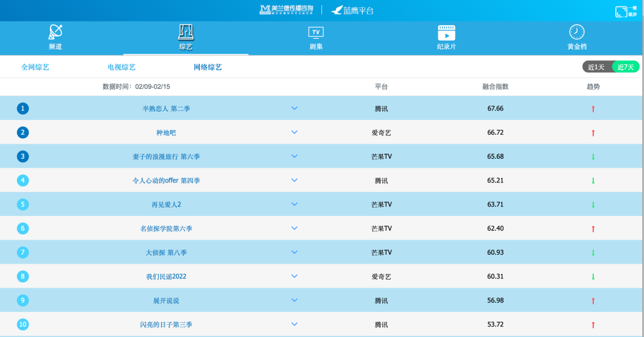Switch to the 全网综艺 tab
Image resolution: width=644 pixels, height=337 pixels.
35,67
